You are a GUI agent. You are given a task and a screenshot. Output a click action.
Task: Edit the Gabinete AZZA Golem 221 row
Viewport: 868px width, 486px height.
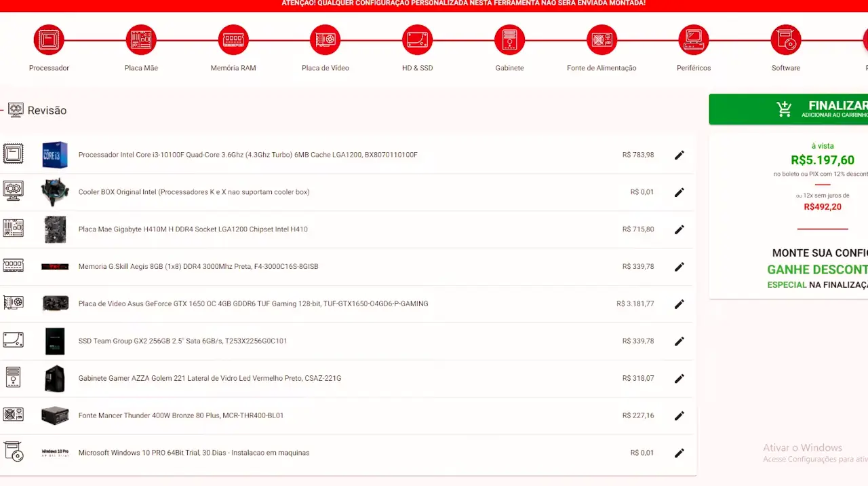pos(679,378)
